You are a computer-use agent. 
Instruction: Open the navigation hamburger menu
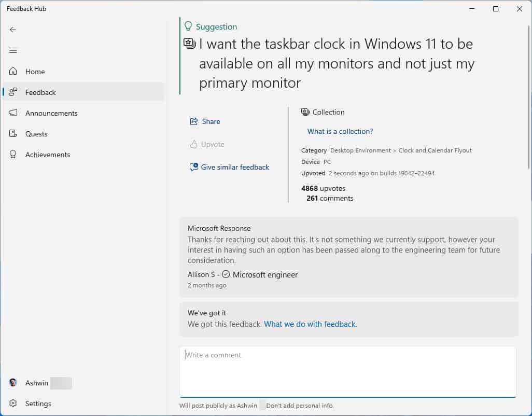(x=12, y=50)
